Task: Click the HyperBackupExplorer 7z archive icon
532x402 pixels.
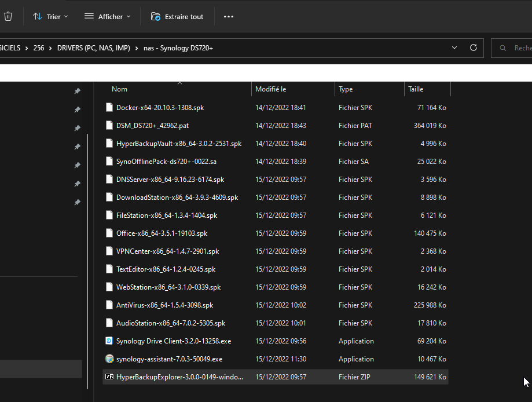Action: pyautogui.click(x=109, y=377)
